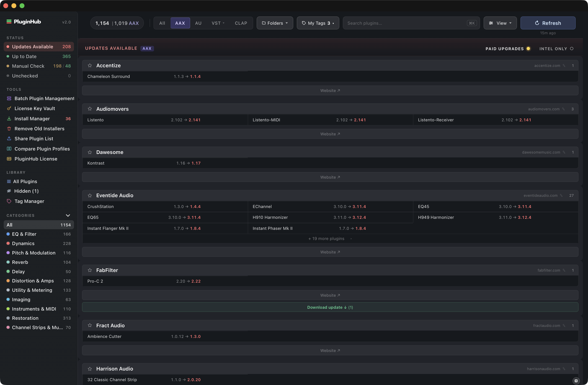Star the Eventide Audio vendor
This screenshot has width=588, height=385.
(x=90, y=195)
